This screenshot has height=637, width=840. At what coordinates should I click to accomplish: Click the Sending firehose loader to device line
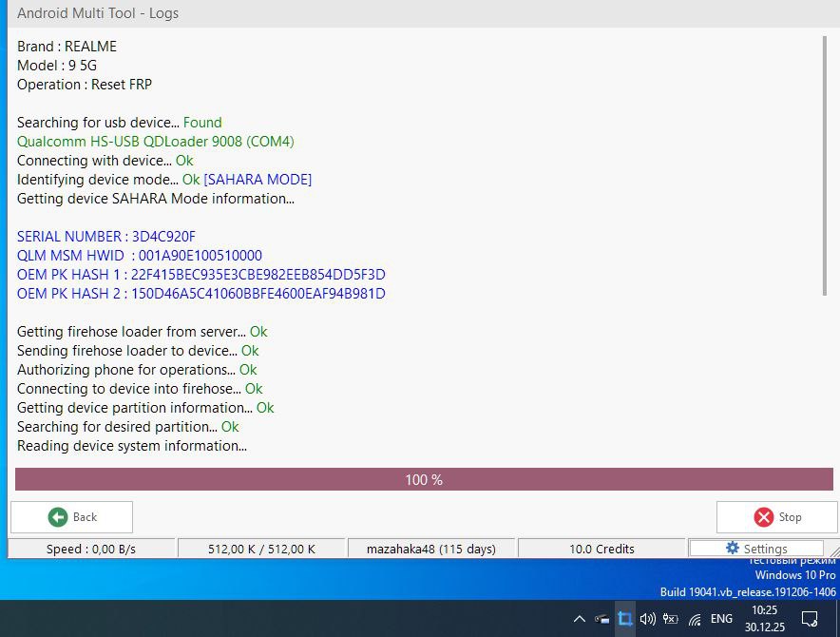click(x=138, y=351)
